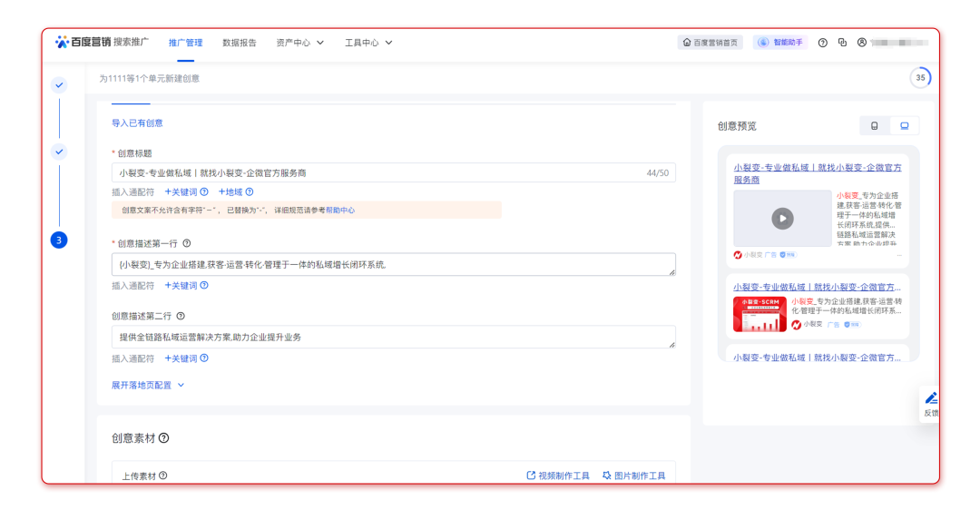Click the copy/windows icon in the top bar
This screenshot has height=520, width=980.
842,43
